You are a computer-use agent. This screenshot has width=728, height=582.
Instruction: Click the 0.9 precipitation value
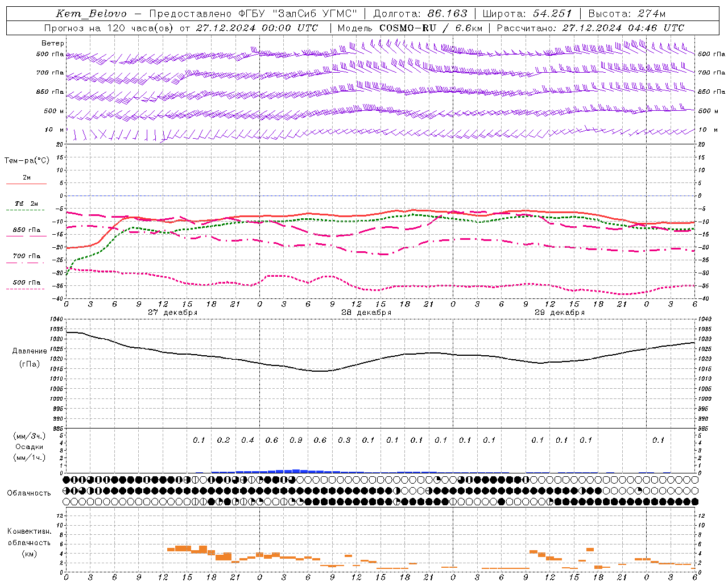coord(296,440)
